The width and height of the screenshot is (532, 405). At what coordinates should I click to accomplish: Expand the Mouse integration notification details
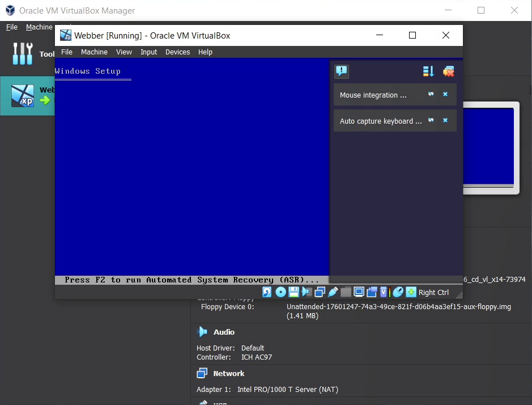[431, 94]
